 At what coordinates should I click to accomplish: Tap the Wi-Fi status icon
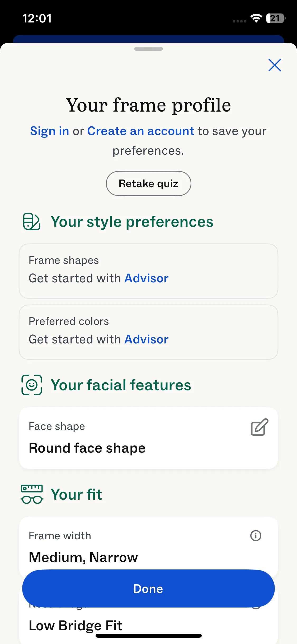pyautogui.click(x=256, y=18)
